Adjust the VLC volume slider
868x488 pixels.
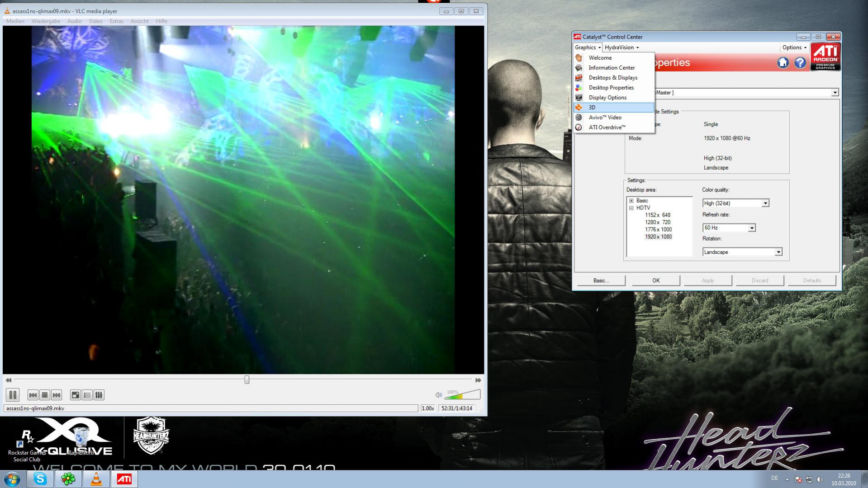click(462, 394)
